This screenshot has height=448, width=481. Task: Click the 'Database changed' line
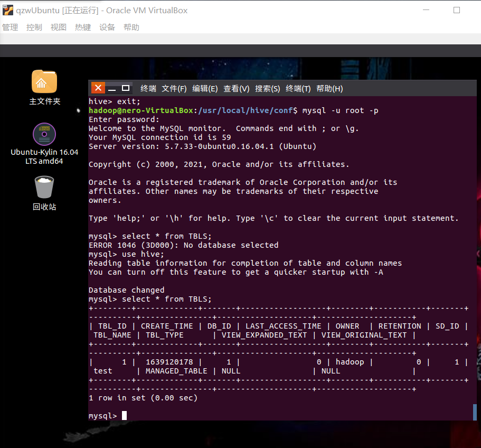pos(126,290)
